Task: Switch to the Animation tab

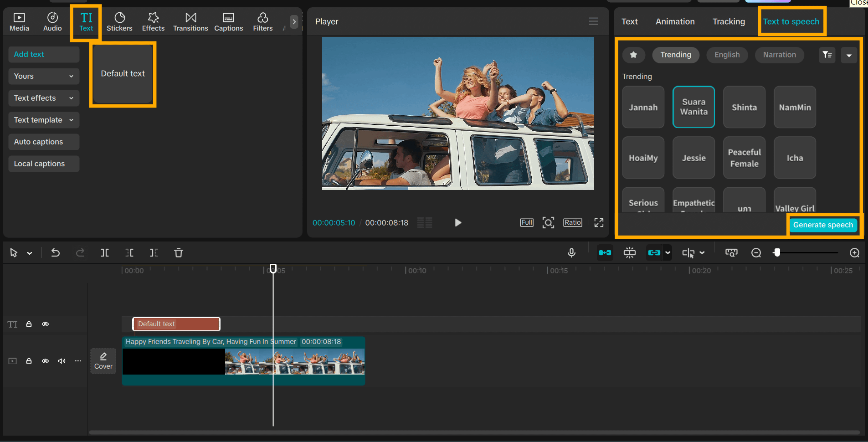Action: 675,21
